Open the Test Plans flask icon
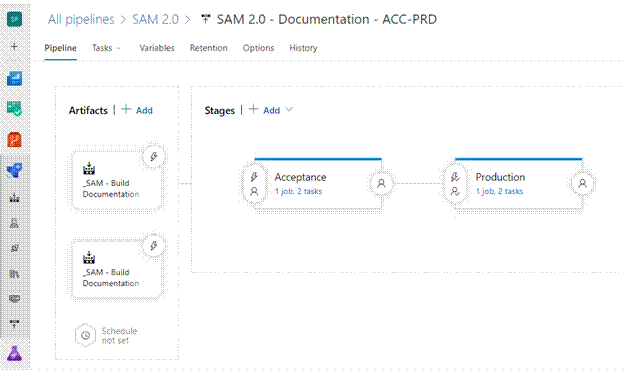This screenshot has width=624, height=370. [x=15, y=353]
